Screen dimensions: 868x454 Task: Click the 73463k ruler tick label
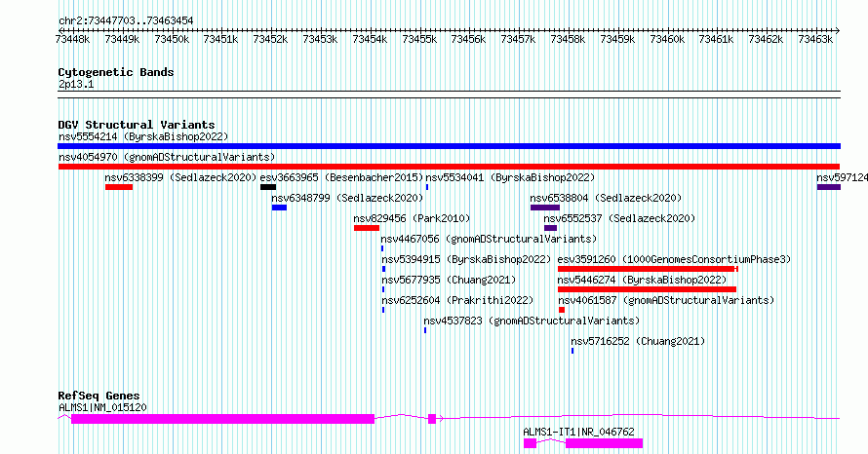[815, 39]
